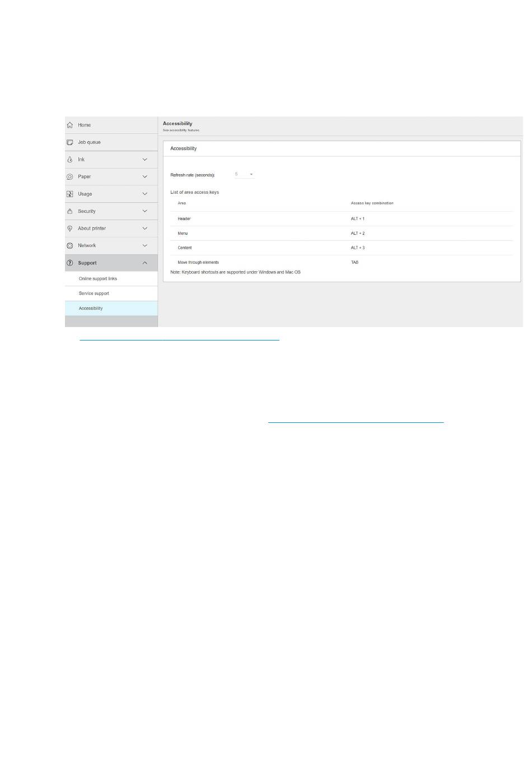Click the ALT + 3 key combination
This screenshot has height=783, width=532.
(x=358, y=248)
